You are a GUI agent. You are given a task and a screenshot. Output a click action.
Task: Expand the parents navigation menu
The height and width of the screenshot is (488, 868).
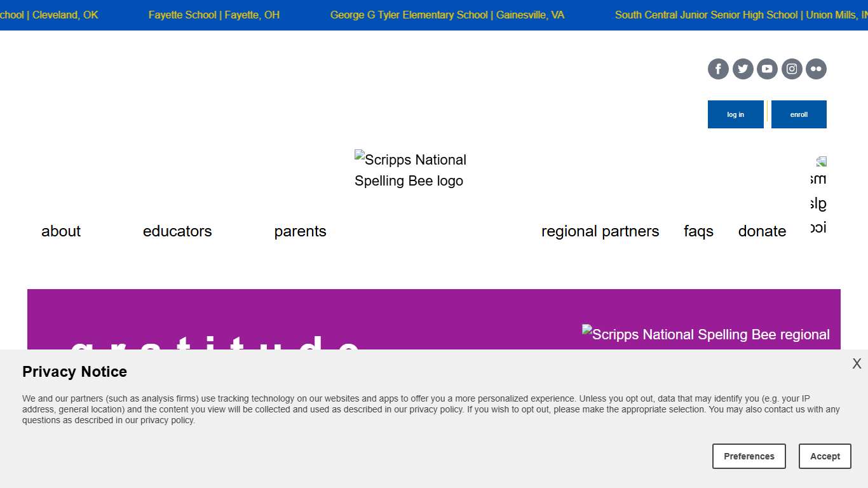[x=300, y=231]
